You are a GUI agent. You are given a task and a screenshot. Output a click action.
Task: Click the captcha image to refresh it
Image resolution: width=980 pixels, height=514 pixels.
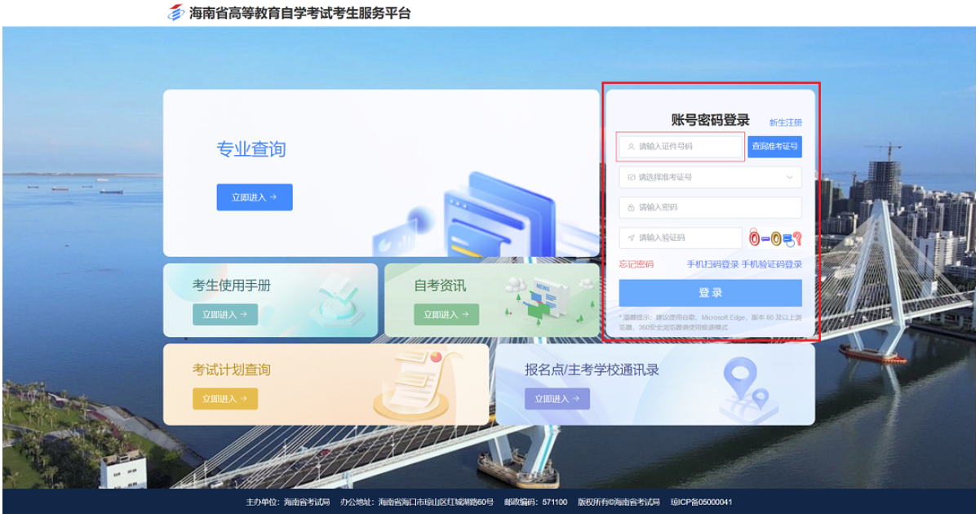tap(774, 237)
